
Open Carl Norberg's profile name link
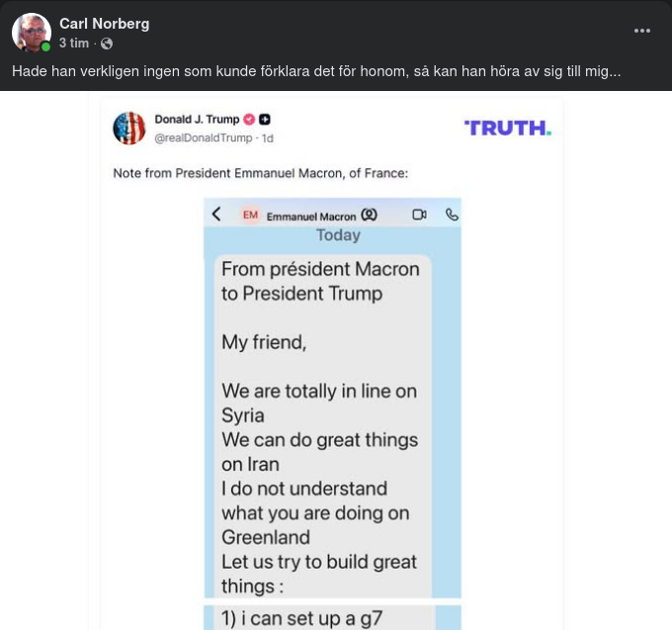[x=104, y=23]
